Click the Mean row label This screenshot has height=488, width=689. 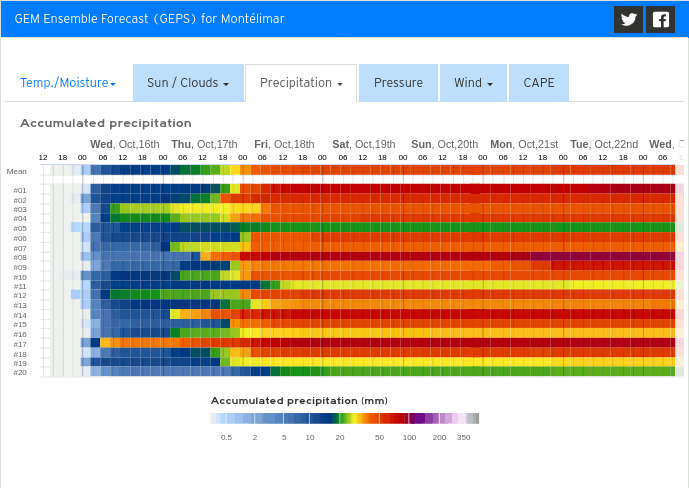pos(16,171)
